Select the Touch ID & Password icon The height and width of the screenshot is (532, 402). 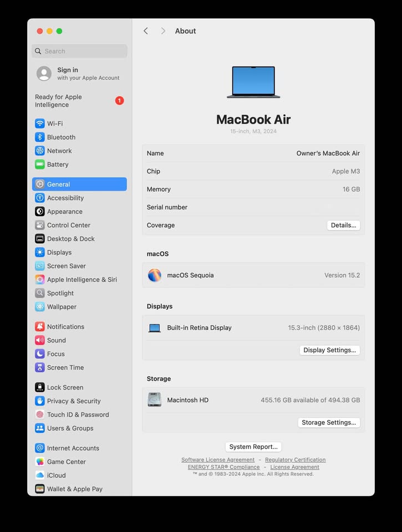point(40,415)
